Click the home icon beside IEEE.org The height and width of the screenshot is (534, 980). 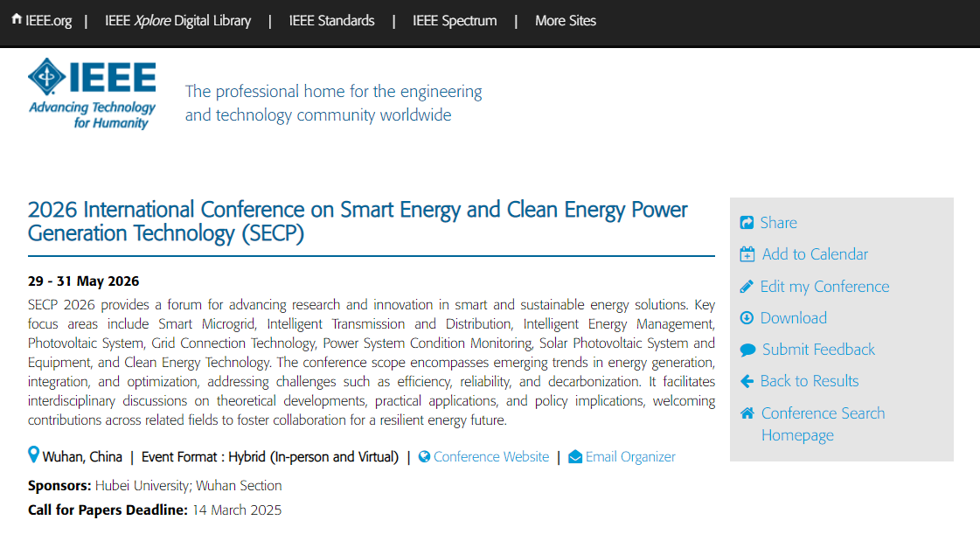coord(17,20)
